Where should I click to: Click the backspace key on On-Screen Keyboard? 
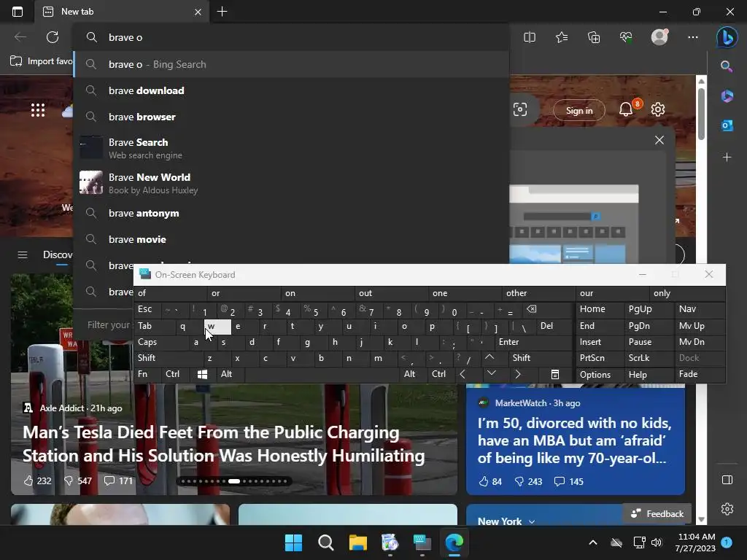click(532, 309)
